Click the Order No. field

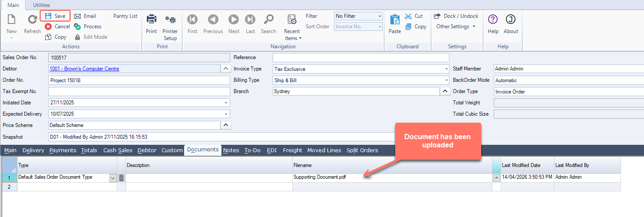[x=139, y=80]
